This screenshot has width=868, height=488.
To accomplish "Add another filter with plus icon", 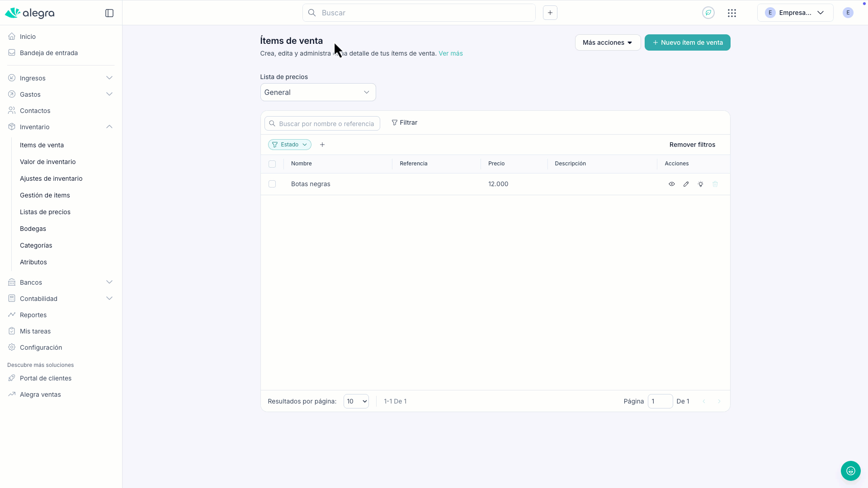I will [x=322, y=145].
